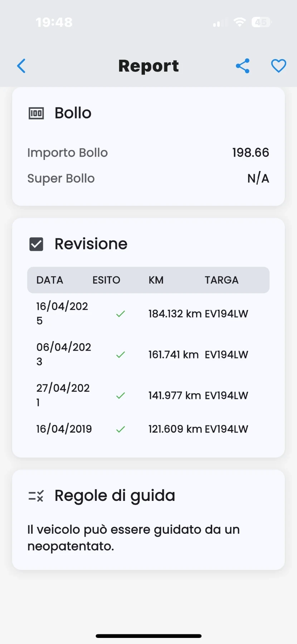Tap the DATA column header
The height and width of the screenshot is (644, 297).
[x=50, y=280]
